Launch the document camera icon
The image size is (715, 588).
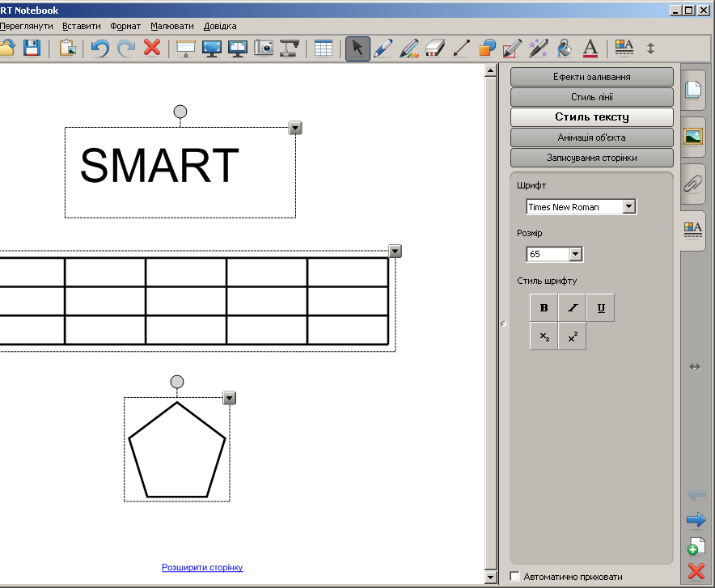pyautogui.click(x=290, y=48)
